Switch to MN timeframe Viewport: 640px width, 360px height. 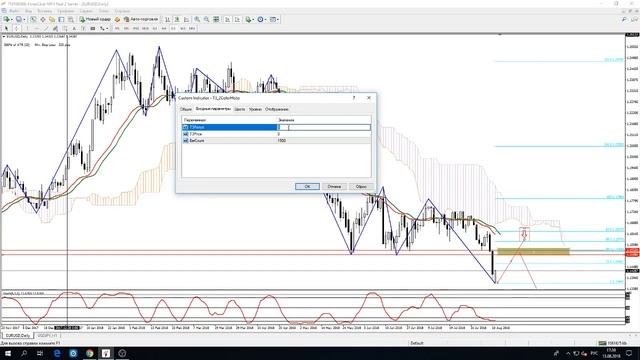pos(192,29)
